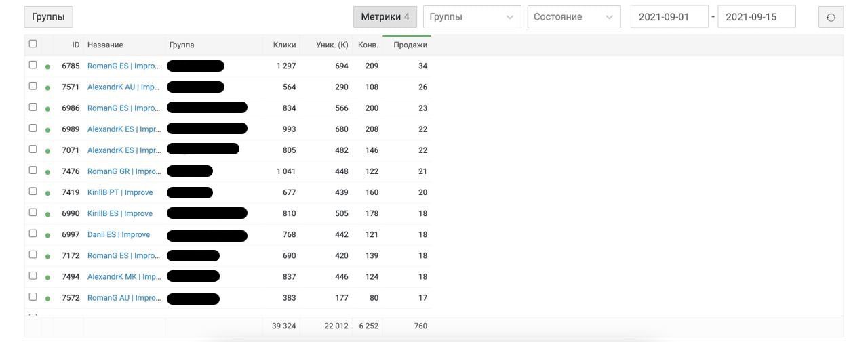Check the box for campaign 7571
The width and height of the screenshot is (868, 342).
(x=33, y=86)
